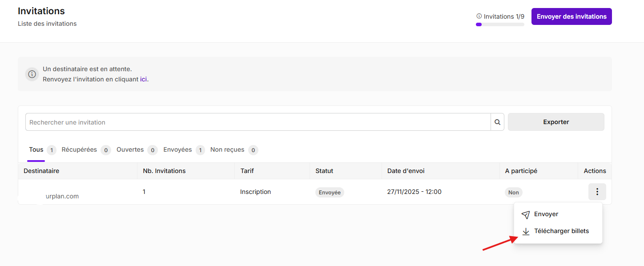Image resolution: width=644 pixels, height=266 pixels.
Task: Click the recipient email ending urplan.com
Action: [62, 196]
